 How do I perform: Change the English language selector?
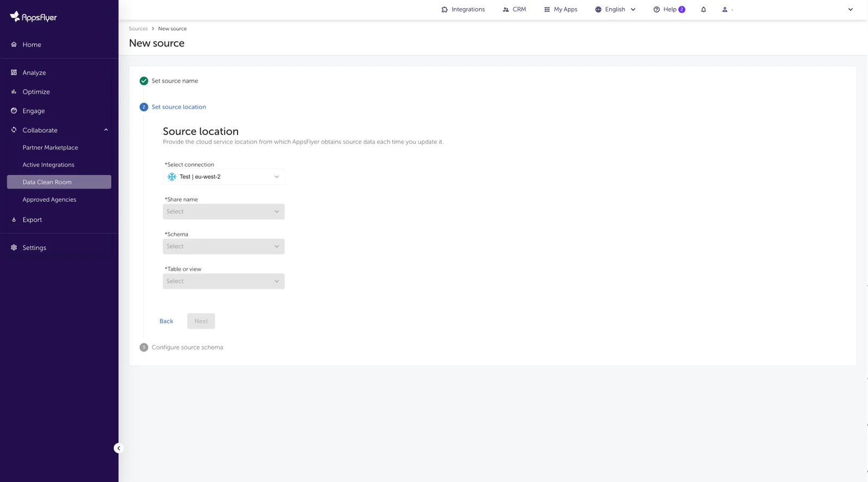615,10
